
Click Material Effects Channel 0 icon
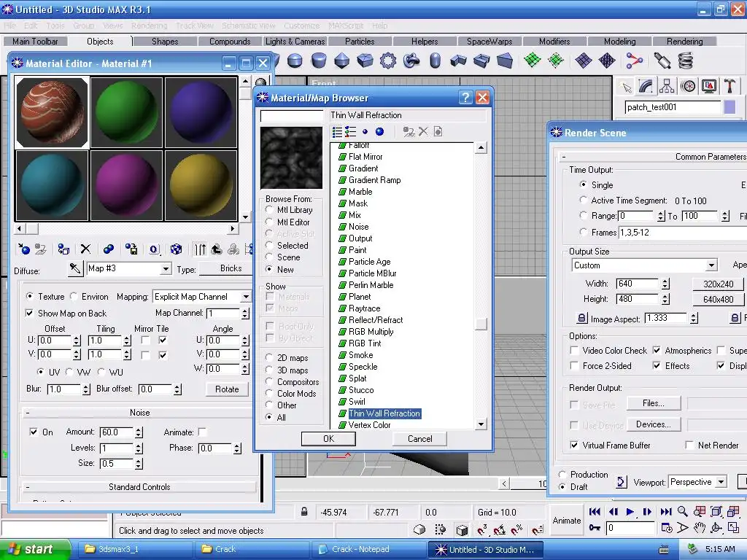(154, 249)
